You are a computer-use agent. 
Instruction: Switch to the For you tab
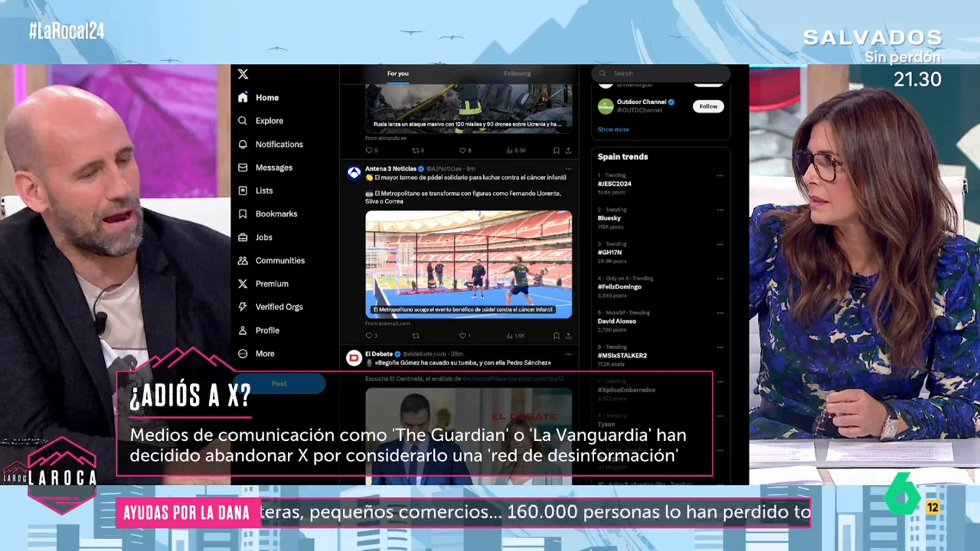398,73
